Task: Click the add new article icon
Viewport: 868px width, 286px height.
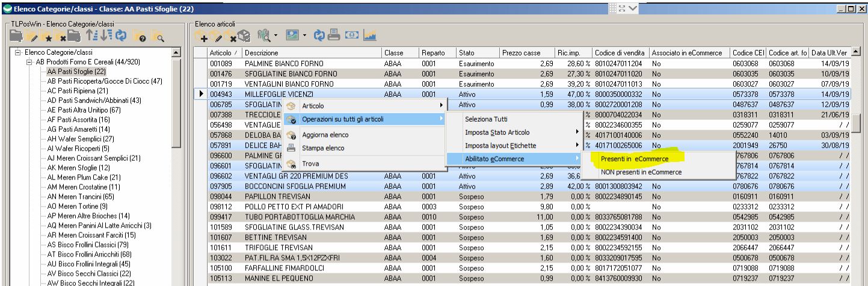Action: (201, 36)
